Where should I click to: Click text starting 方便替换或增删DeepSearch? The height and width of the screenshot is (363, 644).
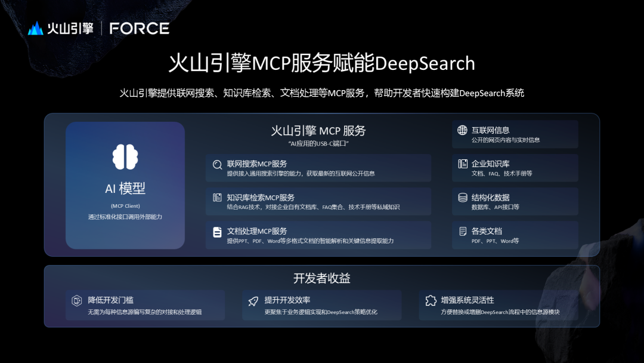(500, 312)
